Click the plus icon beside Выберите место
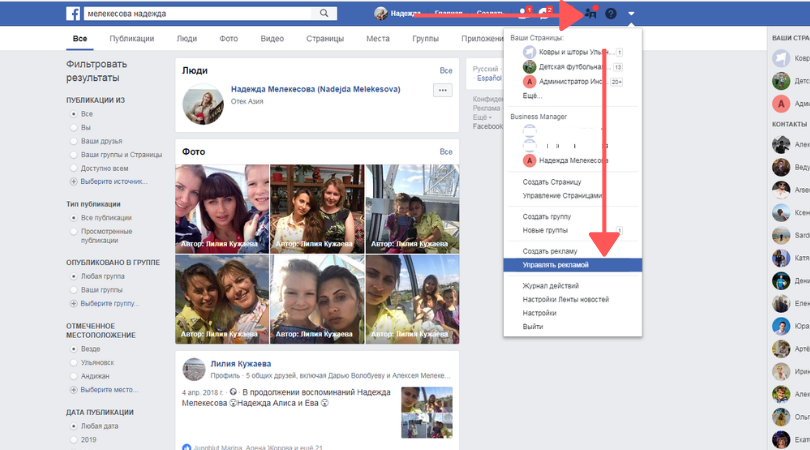The height and width of the screenshot is (450, 810). pos(73,390)
